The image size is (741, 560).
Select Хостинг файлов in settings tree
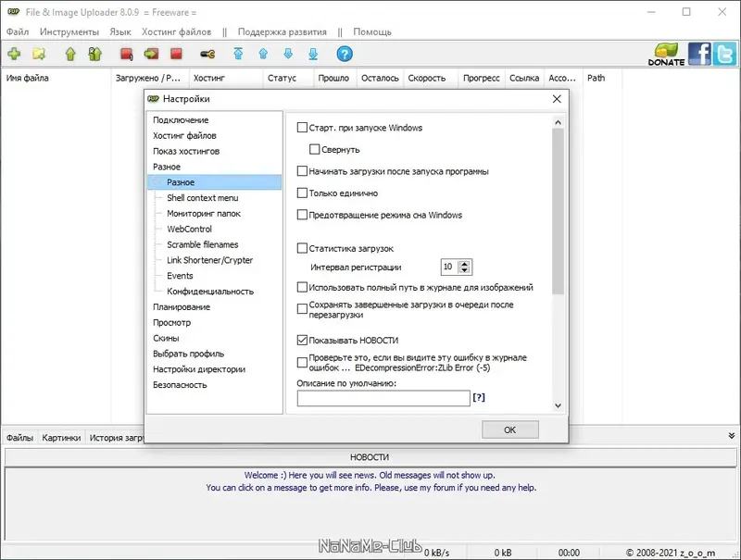184,135
